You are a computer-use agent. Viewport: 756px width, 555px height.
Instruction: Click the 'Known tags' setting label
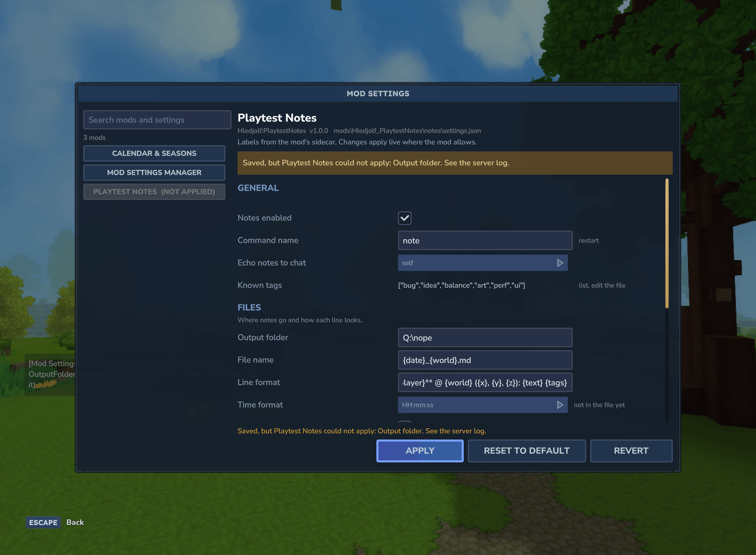[x=260, y=285]
